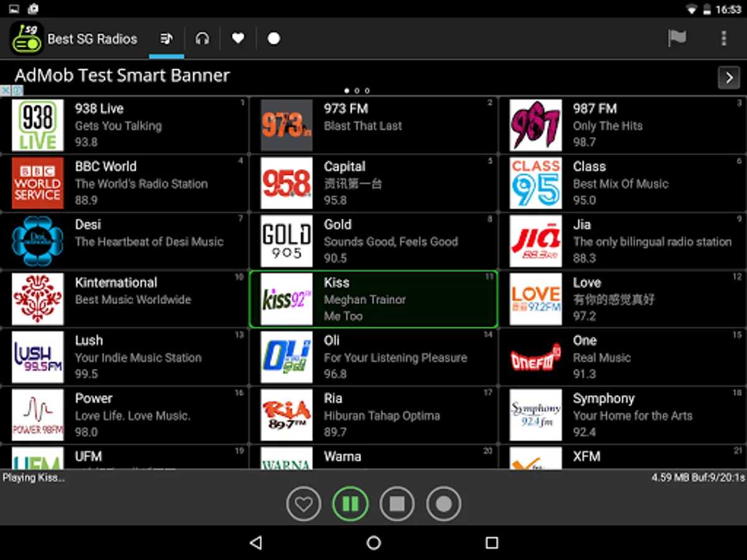Select 'Love Life. Love Music.' text
747x560 pixels.
pos(133,415)
